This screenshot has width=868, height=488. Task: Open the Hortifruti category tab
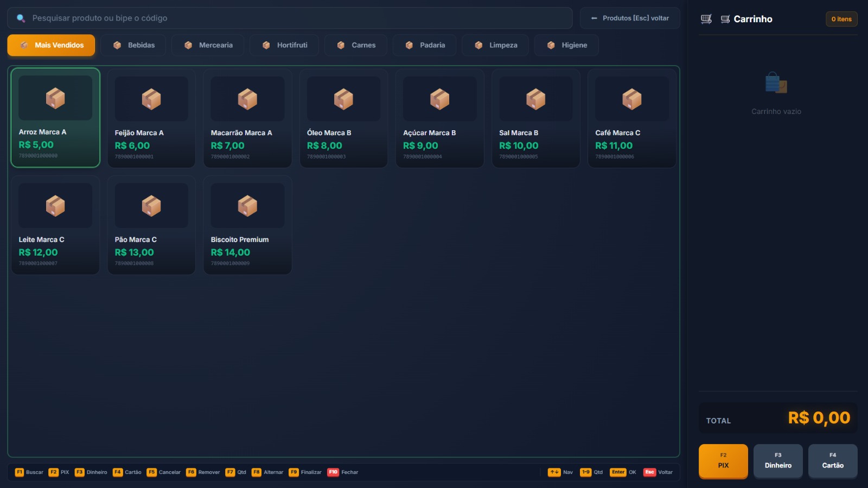tap(284, 45)
